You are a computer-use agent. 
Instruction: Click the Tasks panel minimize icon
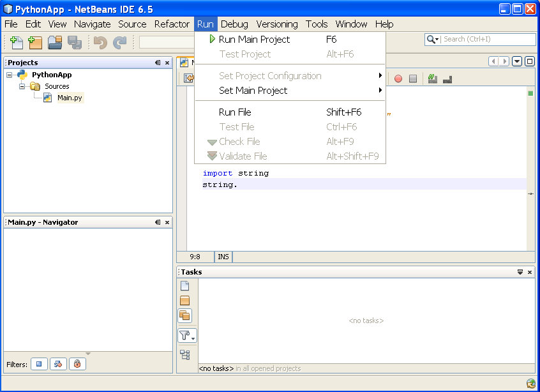coord(520,272)
